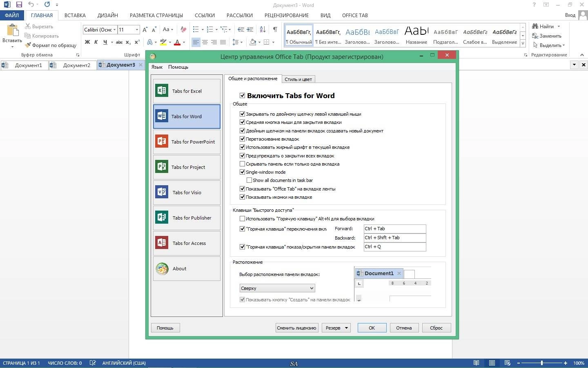Screen dimensions: 588x368
Task: Open the About section in sidebar
Action: [187, 268]
